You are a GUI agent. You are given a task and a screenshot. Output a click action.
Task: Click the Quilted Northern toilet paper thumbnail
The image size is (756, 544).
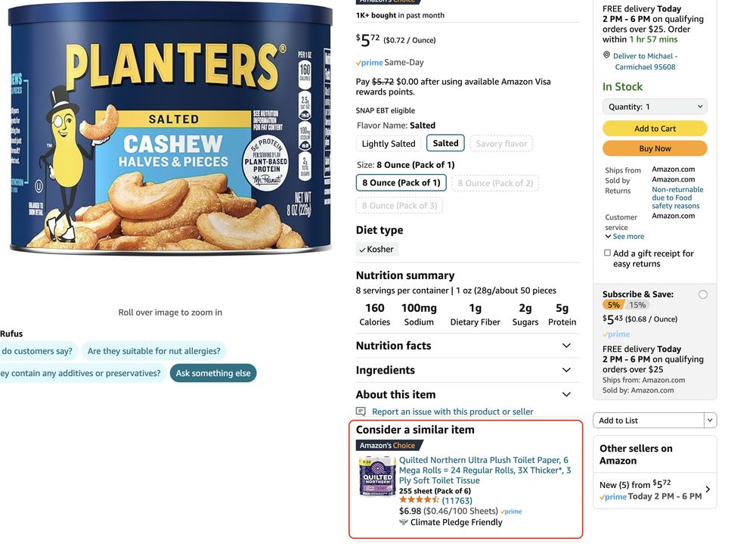[x=376, y=478]
